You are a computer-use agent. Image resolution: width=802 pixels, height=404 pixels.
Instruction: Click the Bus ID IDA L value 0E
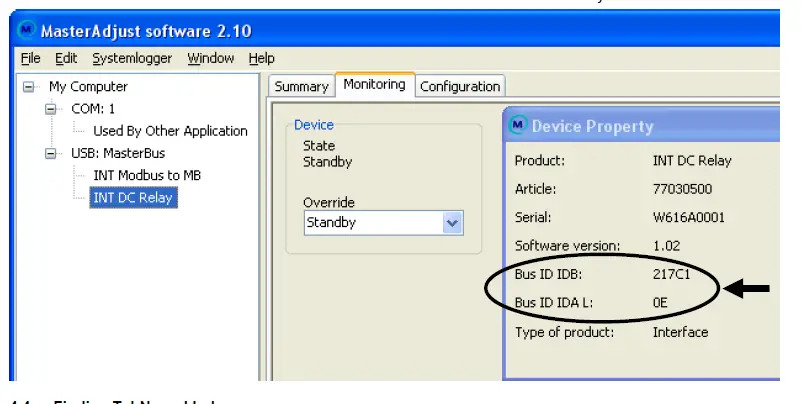[x=660, y=303]
